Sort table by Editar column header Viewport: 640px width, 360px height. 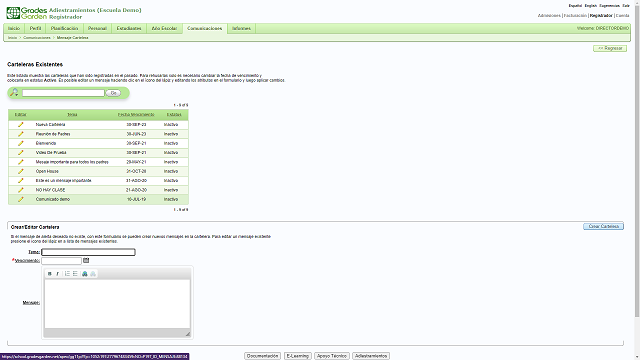tap(20, 115)
